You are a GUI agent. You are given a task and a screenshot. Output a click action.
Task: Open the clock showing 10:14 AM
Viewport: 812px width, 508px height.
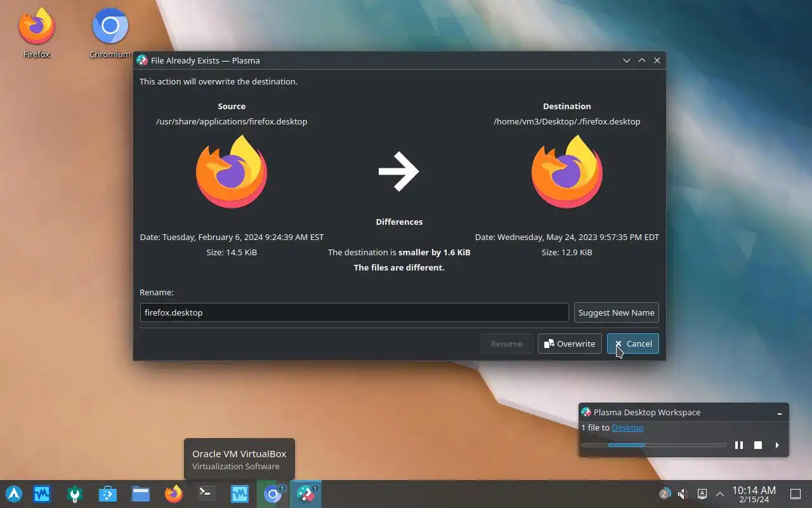click(754, 494)
